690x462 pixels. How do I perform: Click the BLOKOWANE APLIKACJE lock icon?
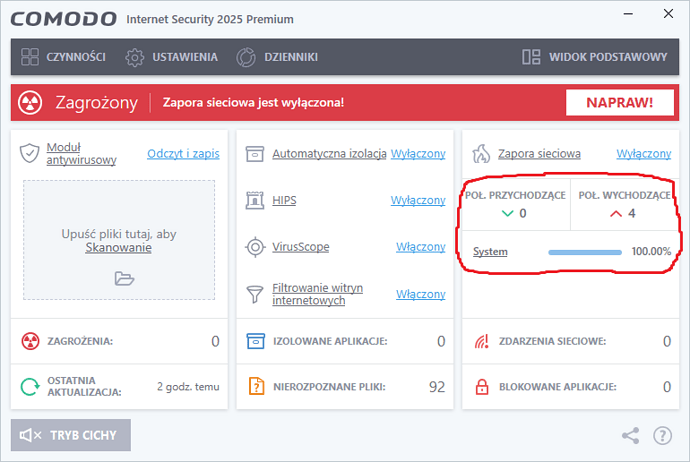482,386
